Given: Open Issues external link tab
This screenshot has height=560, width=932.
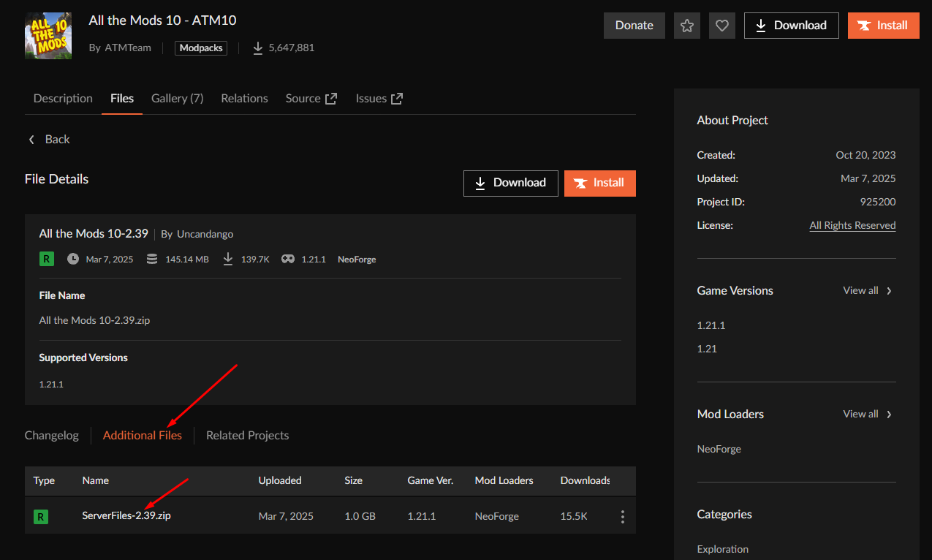Looking at the screenshot, I should click(x=379, y=99).
